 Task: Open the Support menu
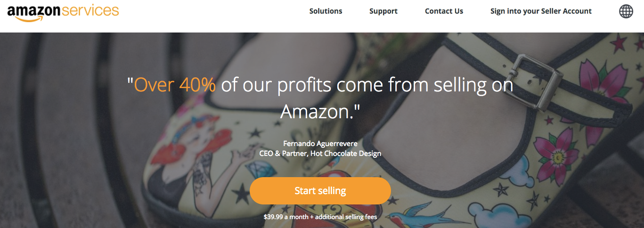click(383, 11)
